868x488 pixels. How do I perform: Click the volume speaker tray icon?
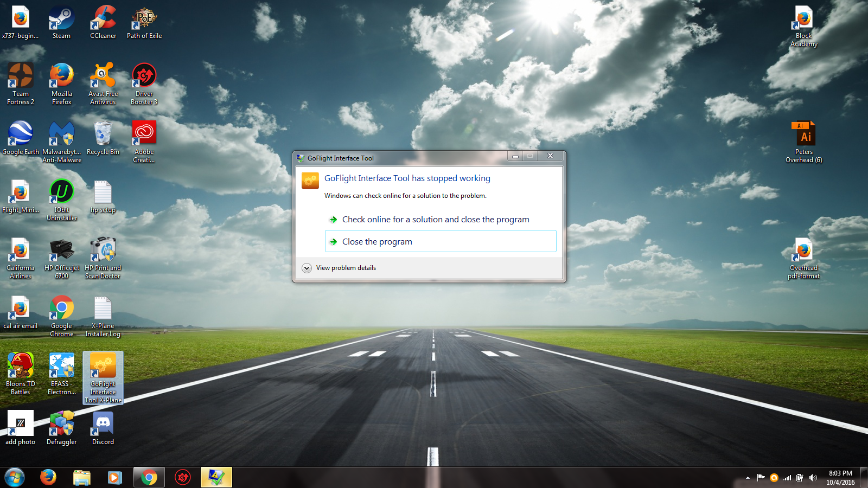(x=813, y=478)
